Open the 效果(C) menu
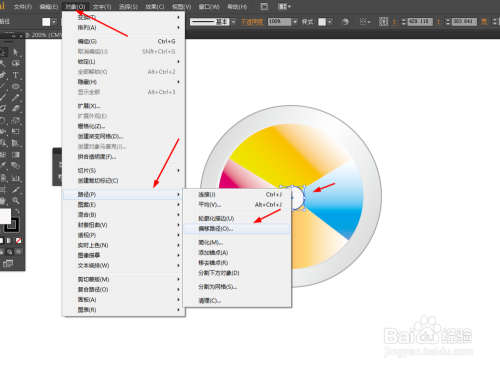Viewport: 500px width, 369px height. click(x=155, y=7)
